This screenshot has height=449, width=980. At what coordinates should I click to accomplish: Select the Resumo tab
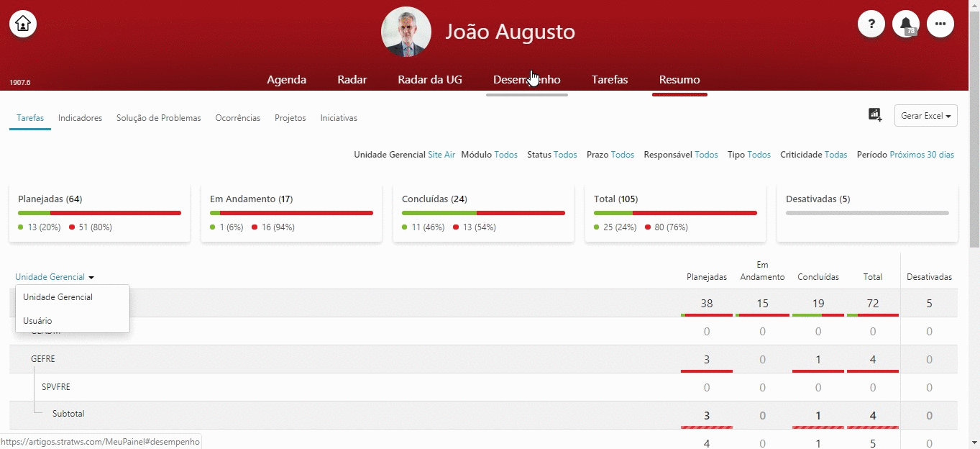pyautogui.click(x=679, y=80)
